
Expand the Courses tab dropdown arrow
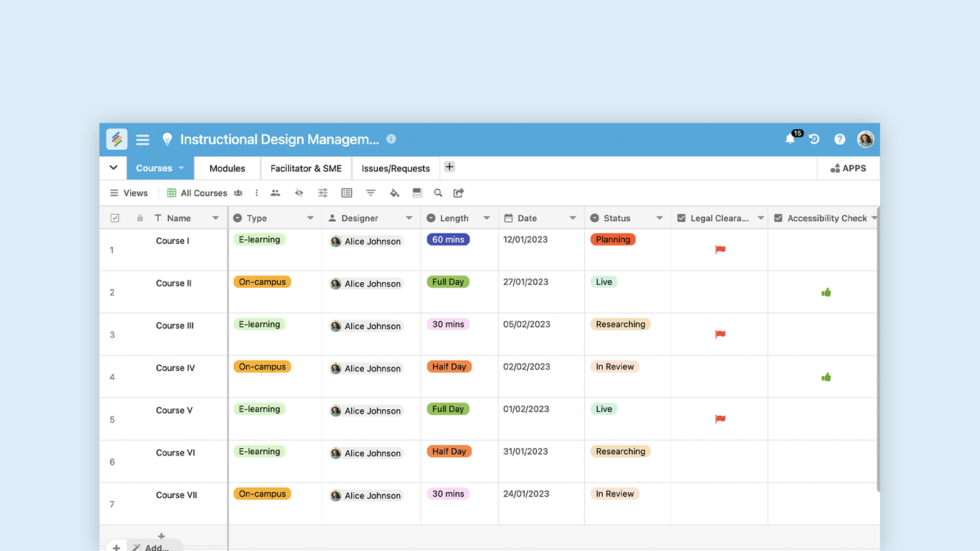182,168
